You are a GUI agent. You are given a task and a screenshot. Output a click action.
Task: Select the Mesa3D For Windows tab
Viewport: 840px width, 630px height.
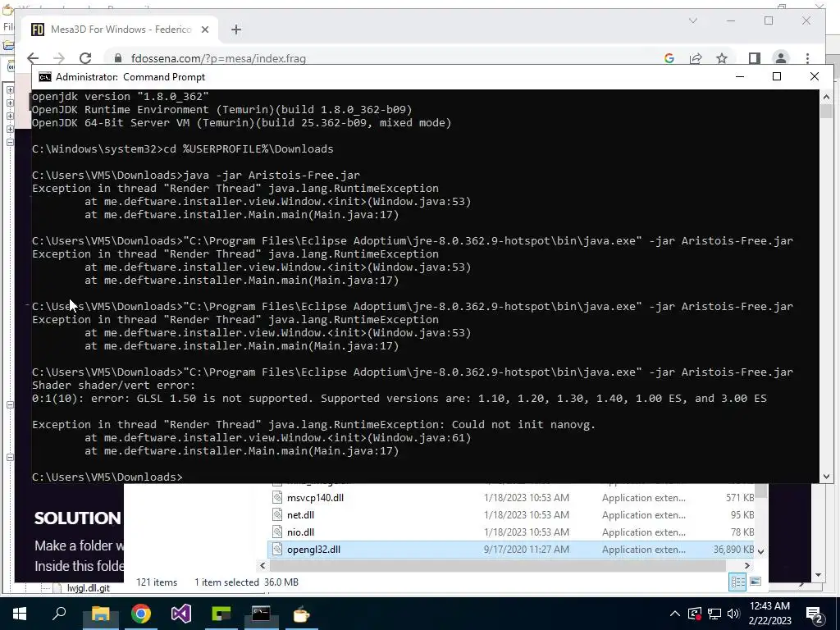click(121, 30)
